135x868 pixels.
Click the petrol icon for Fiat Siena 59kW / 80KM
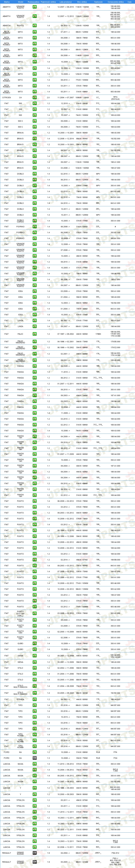(x=35, y=662)
